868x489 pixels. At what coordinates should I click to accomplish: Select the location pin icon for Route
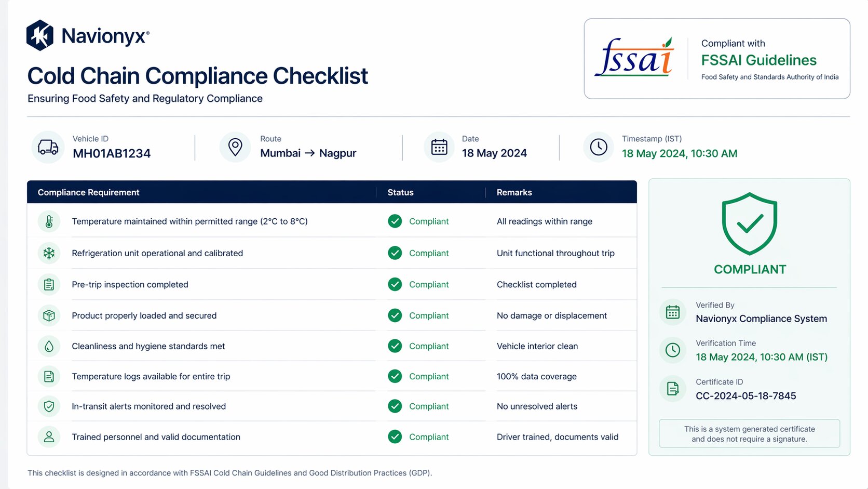[235, 147]
